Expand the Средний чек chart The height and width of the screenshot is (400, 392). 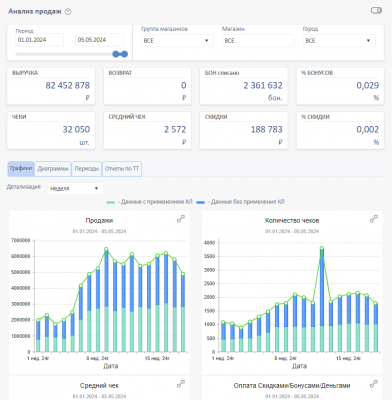click(181, 384)
